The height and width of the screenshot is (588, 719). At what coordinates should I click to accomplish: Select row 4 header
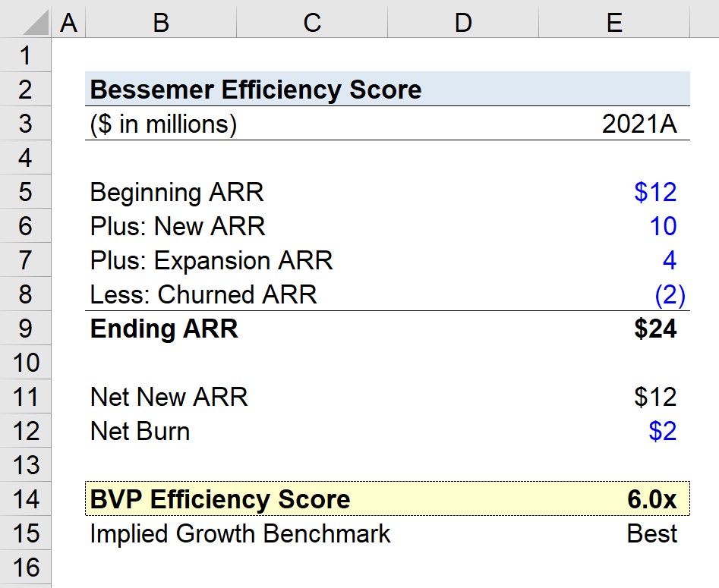[x=25, y=158]
